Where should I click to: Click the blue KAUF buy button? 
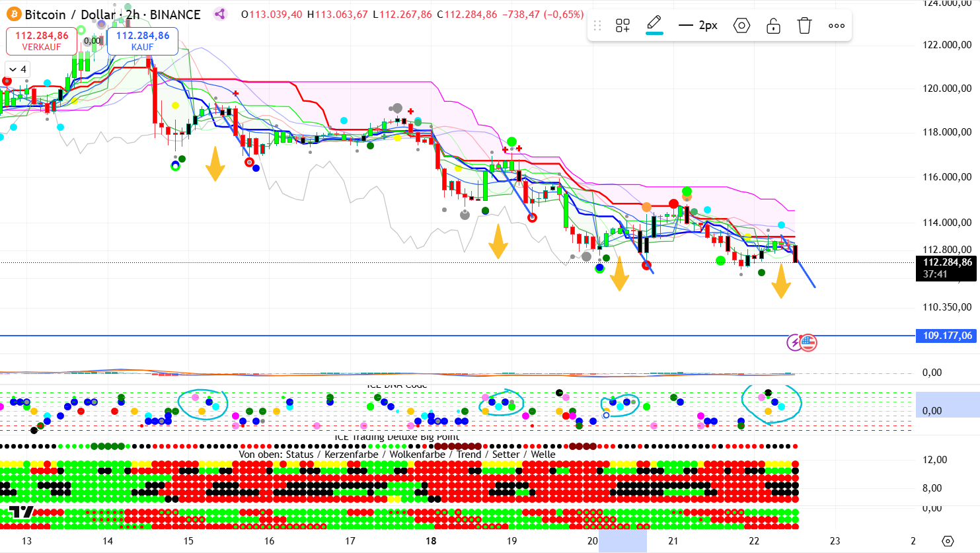tap(143, 41)
